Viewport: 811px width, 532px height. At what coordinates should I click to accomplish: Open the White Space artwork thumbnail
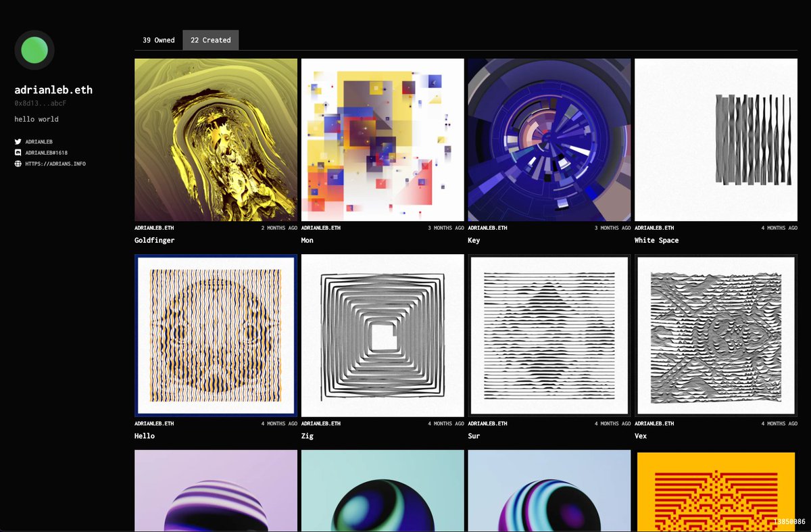716,140
